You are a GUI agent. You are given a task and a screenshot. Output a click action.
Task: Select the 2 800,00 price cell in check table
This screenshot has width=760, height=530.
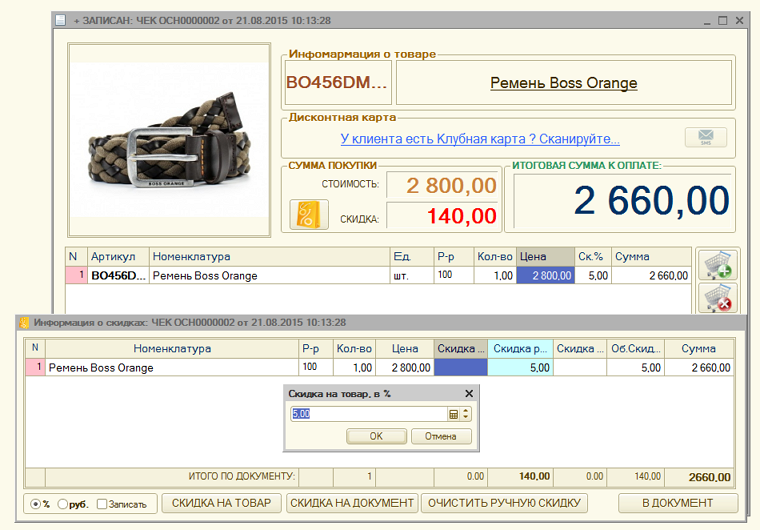tap(545, 275)
